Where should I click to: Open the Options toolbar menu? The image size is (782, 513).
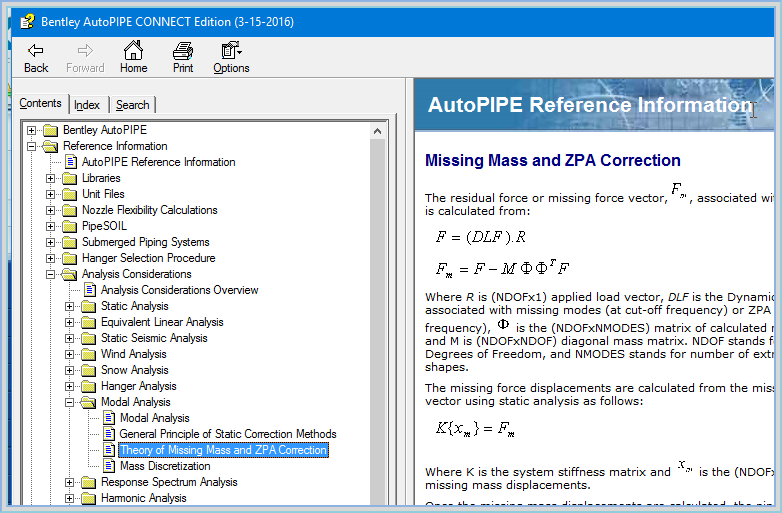tap(231, 58)
